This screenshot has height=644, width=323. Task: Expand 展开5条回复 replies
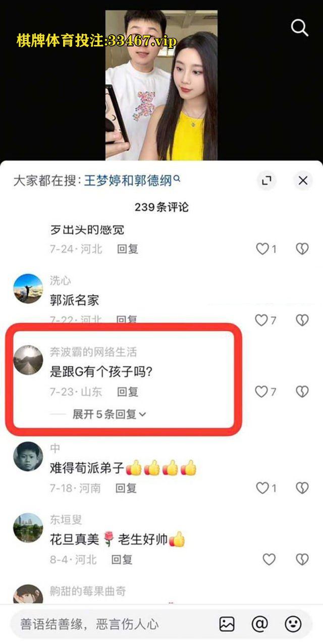tap(110, 414)
